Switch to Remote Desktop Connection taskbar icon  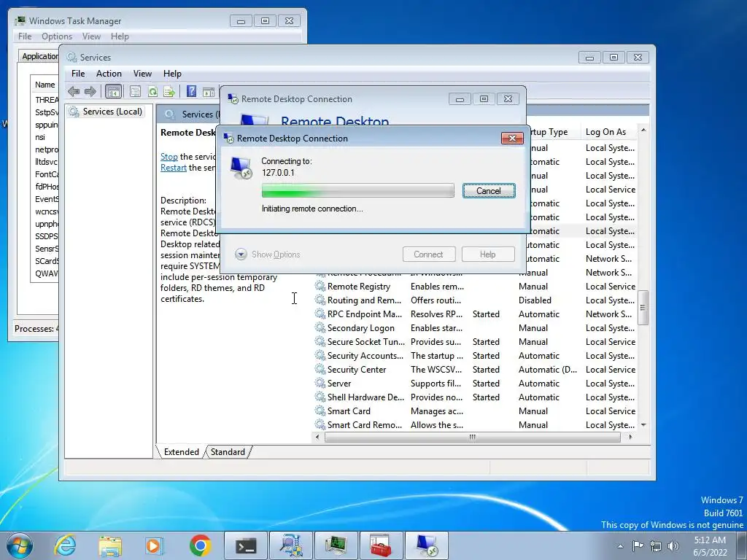[426, 545]
